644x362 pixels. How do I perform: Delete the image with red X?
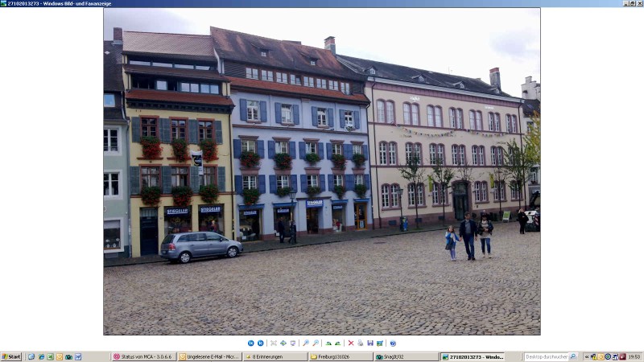click(351, 343)
